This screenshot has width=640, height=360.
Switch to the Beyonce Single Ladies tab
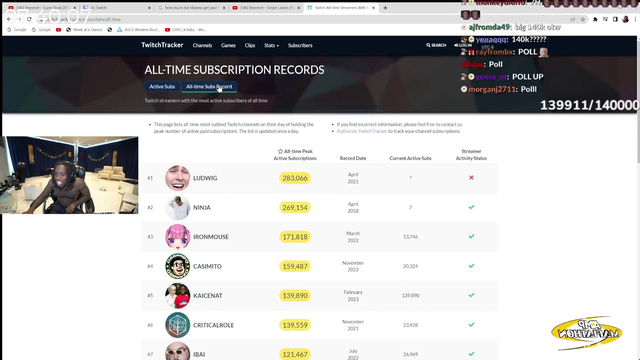point(266,8)
